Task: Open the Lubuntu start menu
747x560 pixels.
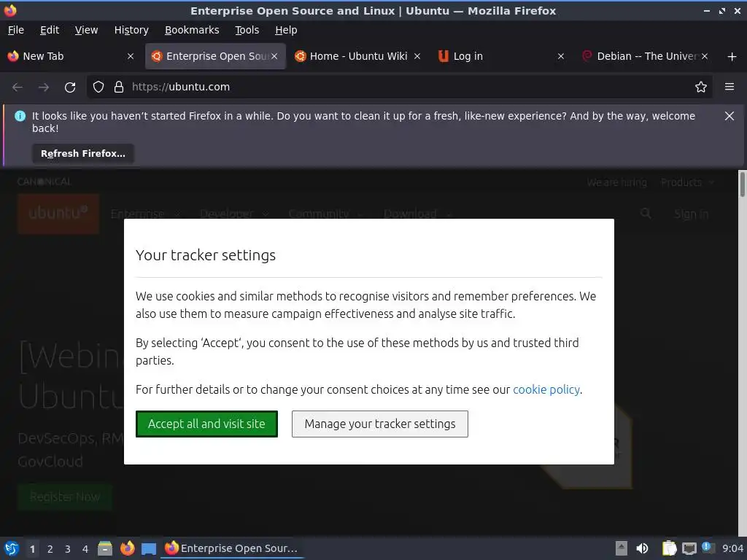Action: (12, 548)
